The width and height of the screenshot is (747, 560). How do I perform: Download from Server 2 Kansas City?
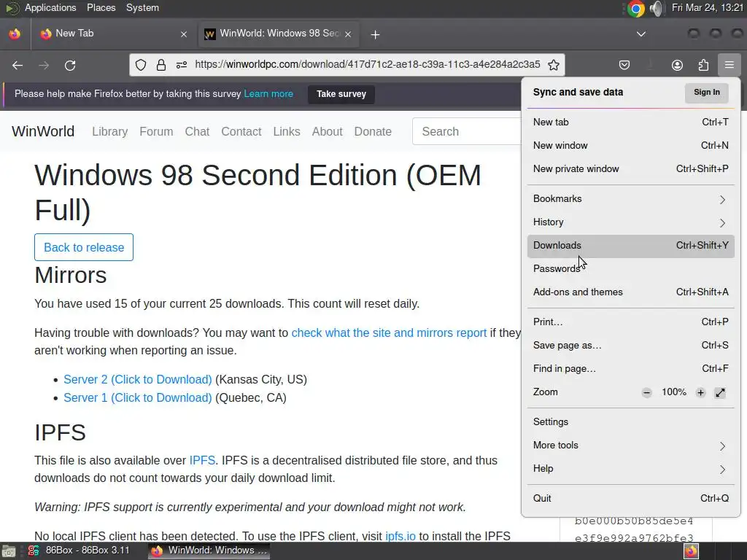[x=138, y=379]
